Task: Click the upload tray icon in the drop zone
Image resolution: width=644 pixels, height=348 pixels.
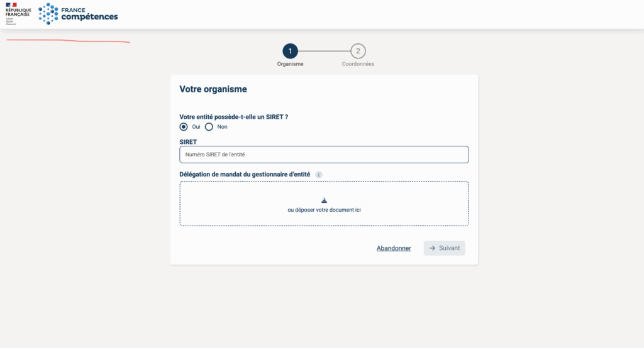Action: pyautogui.click(x=324, y=200)
